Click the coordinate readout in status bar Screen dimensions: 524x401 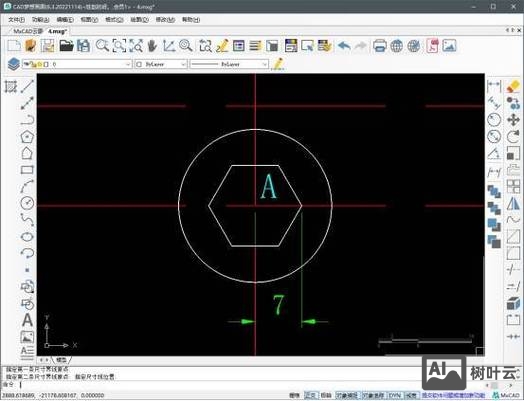(x=53, y=395)
